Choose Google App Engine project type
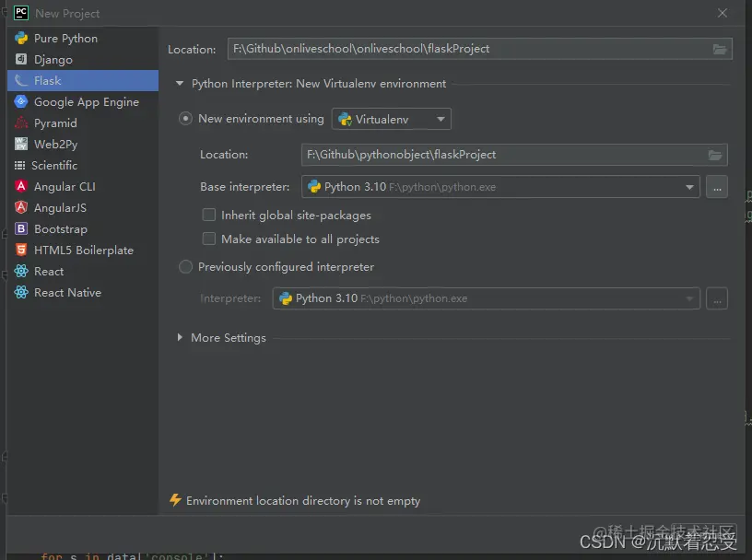This screenshot has width=752, height=560. [x=83, y=101]
